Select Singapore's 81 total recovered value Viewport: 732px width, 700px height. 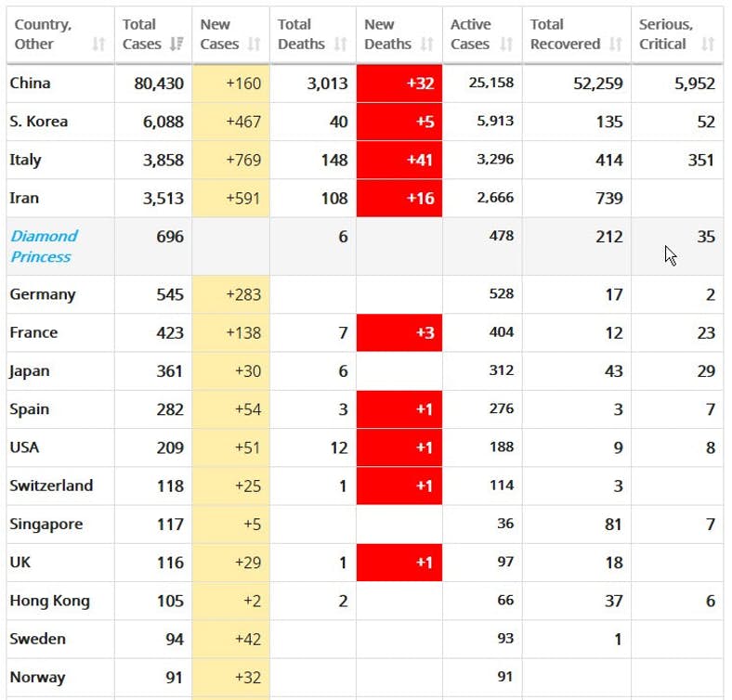613,525
